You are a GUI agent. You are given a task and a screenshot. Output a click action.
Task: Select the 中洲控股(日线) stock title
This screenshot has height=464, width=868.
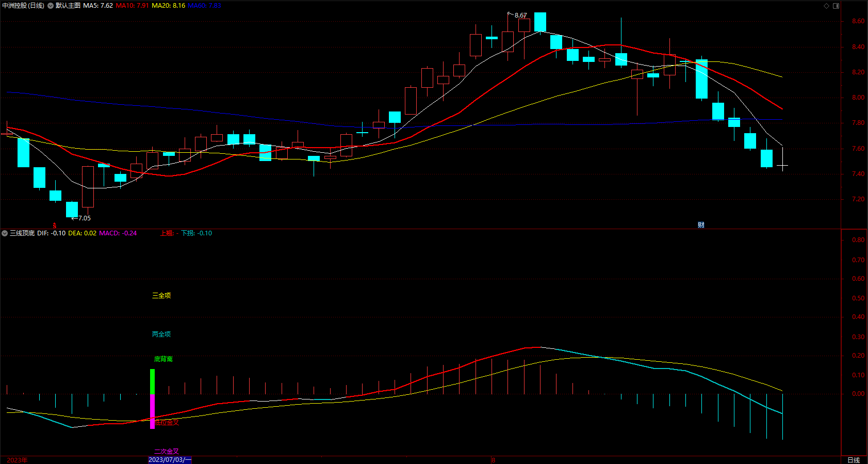pyautogui.click(x=23, y=6)
